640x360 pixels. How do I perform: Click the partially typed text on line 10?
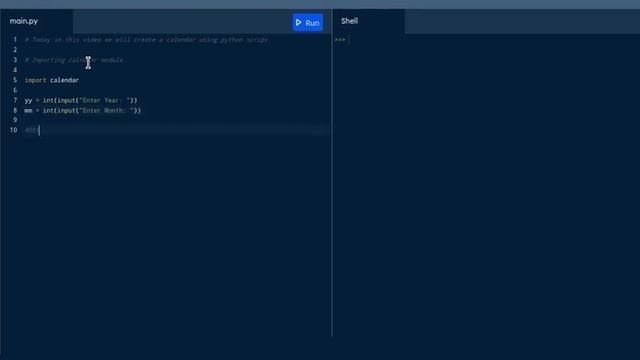tap(31, 130)
